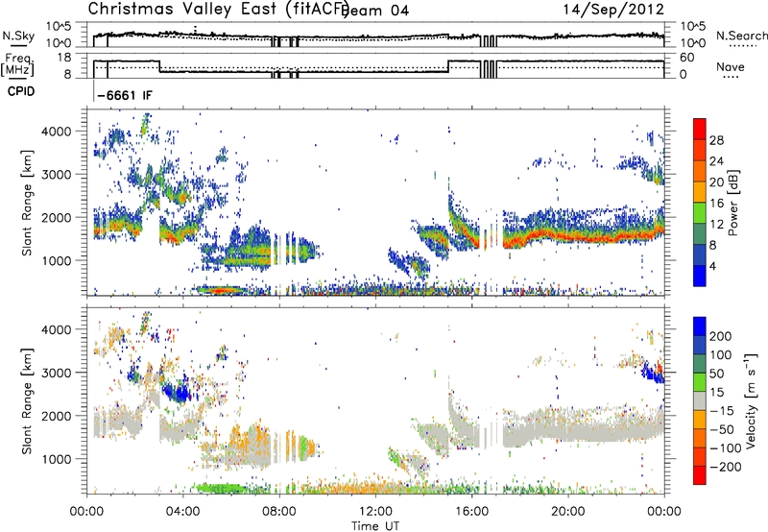Pick the gray band of the velocity colorbar
The height and width of the screenshot is (532, 768).
(700, 400)
